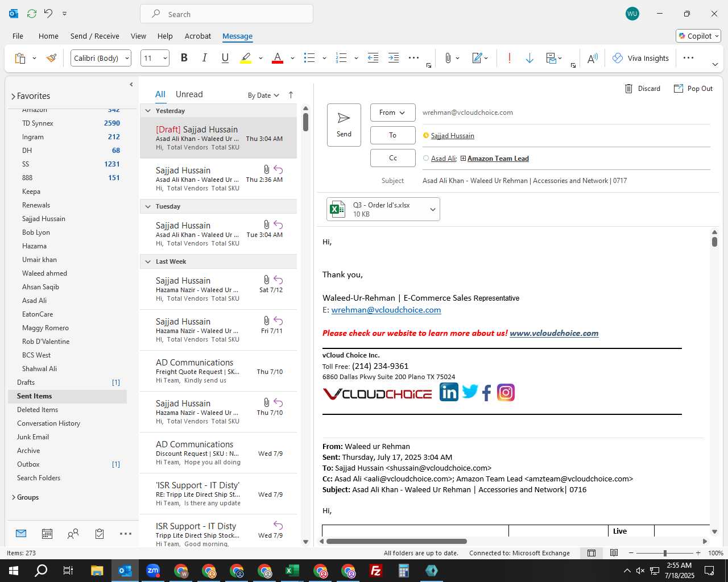Click the Twitter bird icon in signature
728x582 pixels.
coord(470,391)
